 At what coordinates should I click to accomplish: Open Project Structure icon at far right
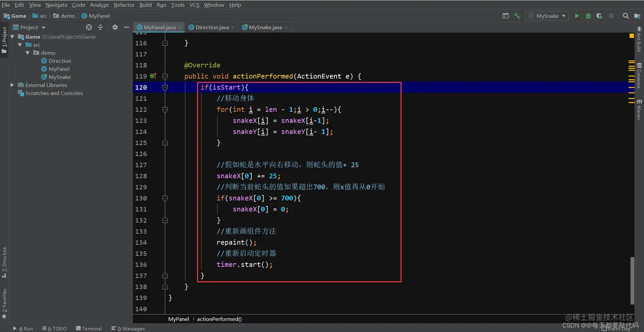click(x=637, y=16)
